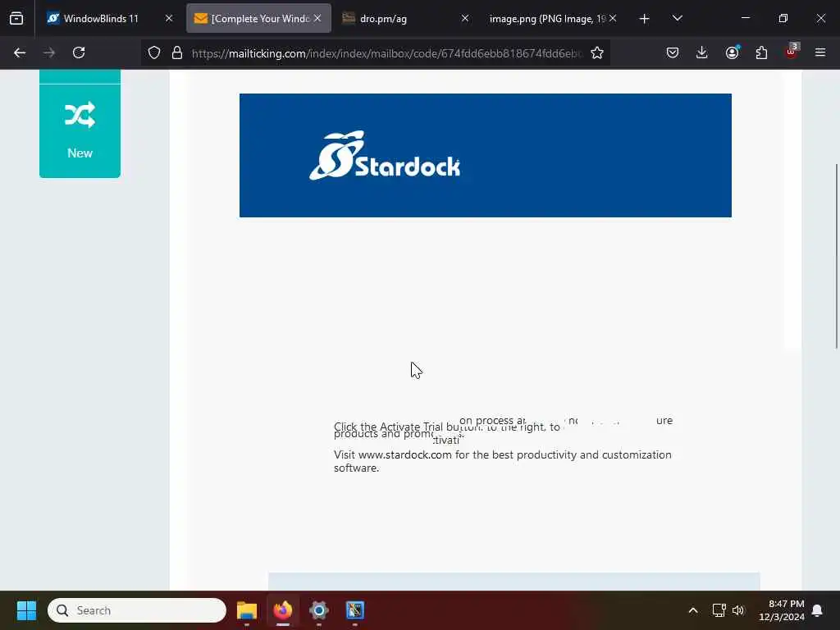The image size is (840, 630).
Task: Open the uBlock extension icon
Action: [x=792, y=52]
